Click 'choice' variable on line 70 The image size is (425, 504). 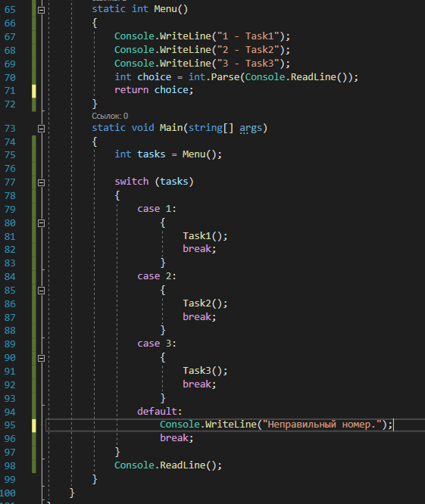point(154,77)
